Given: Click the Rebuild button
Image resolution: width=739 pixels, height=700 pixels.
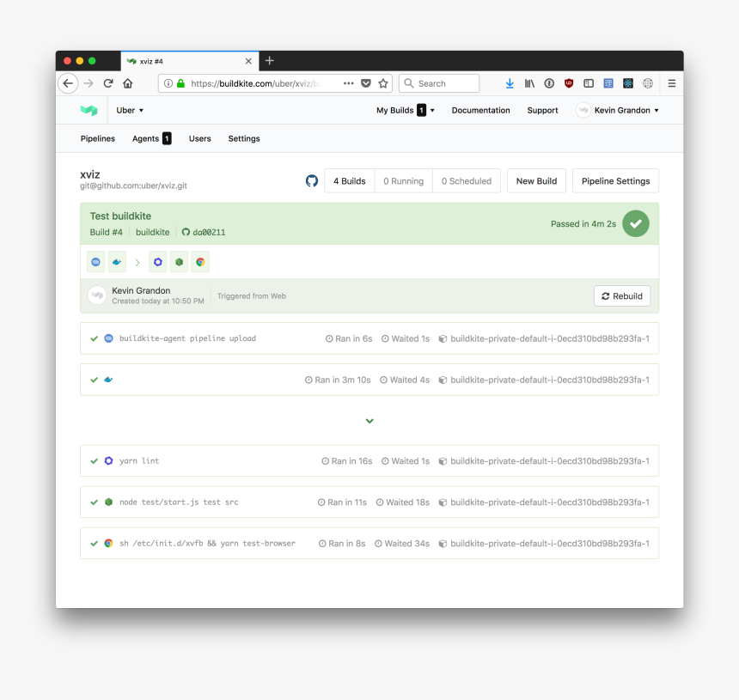Looking at the screenshot, I should pyautogui.click(x=622, y=295).
